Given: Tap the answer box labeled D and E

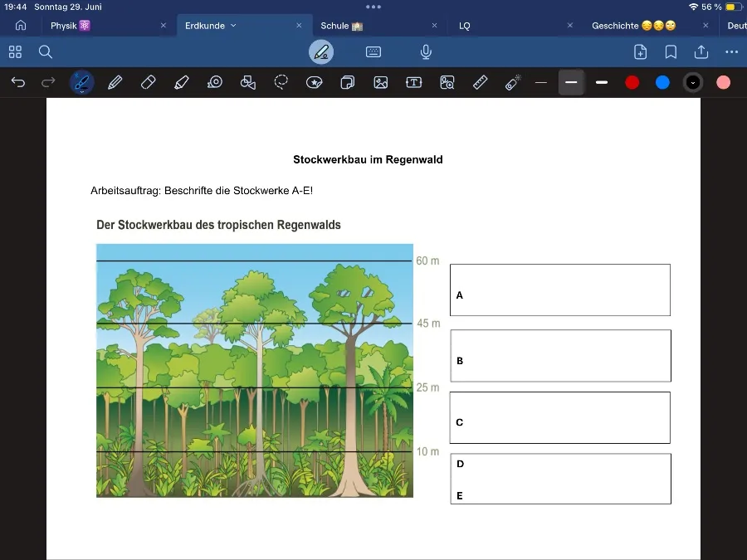Looking at the screenshot, I should tap(561, 479).
